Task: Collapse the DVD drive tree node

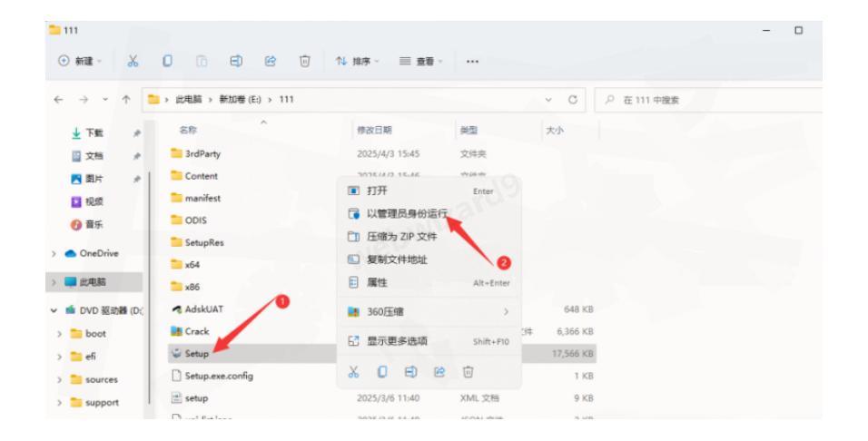Action: point(54,311)
